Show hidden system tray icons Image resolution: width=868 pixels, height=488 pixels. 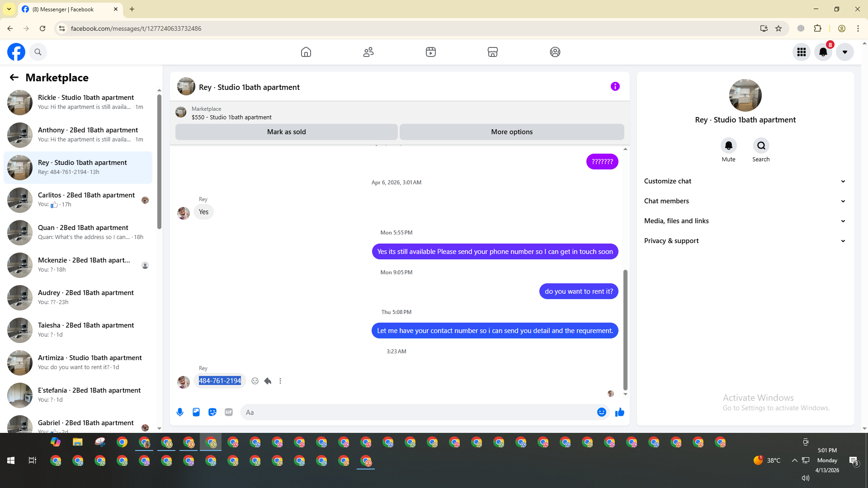[794, 460]
